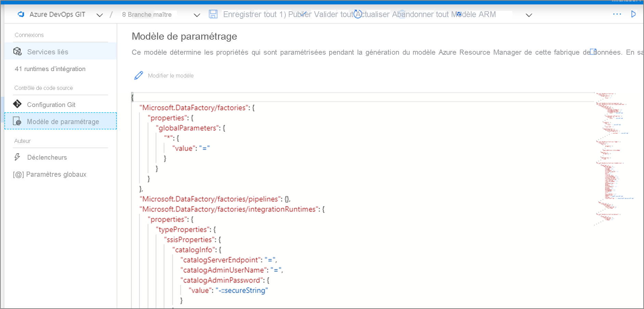
Task: Click the "Microsoft.DataFactory/factories/pipelines" line
Action: 215,199
